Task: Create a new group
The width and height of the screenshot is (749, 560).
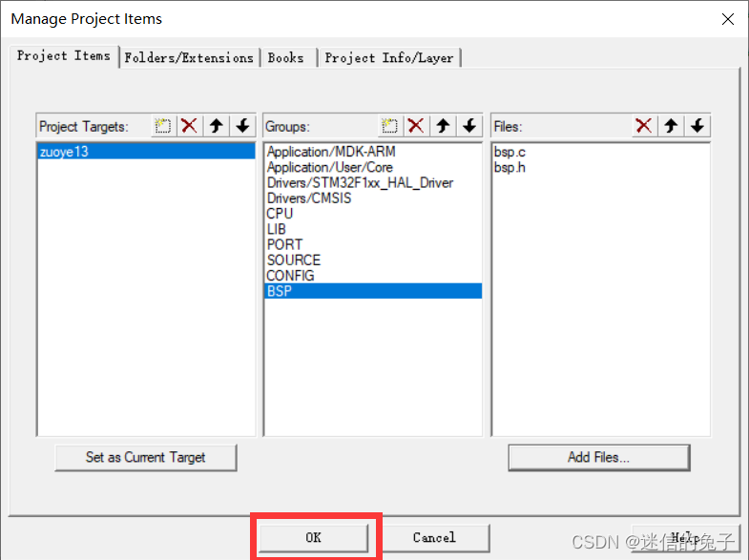Action: (x=390, y=126)
